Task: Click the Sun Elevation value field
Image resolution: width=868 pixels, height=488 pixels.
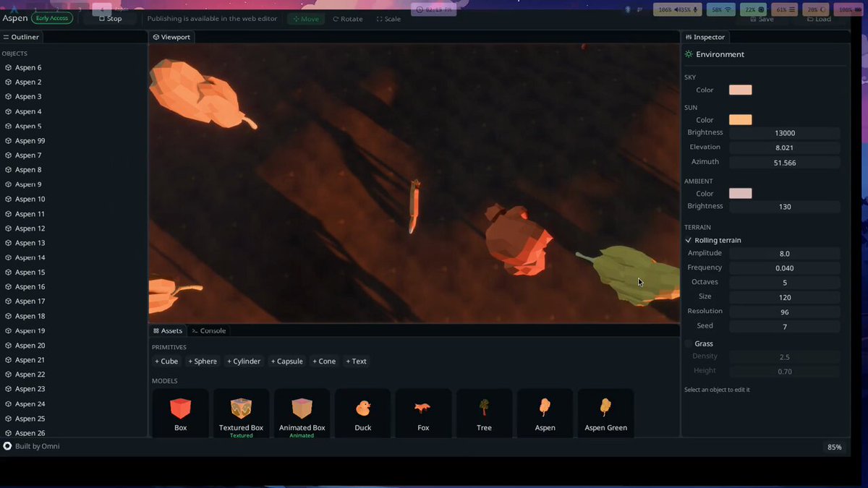Action: [784, 147]
